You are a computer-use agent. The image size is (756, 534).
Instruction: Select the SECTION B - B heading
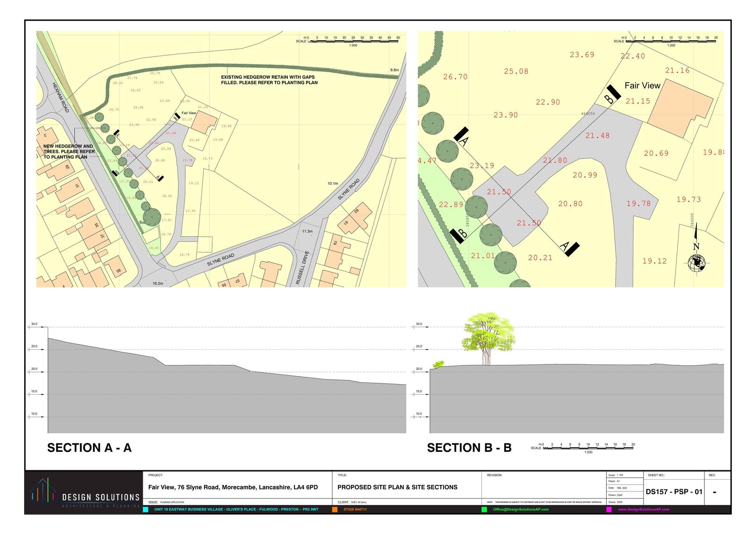pos(469,448)
